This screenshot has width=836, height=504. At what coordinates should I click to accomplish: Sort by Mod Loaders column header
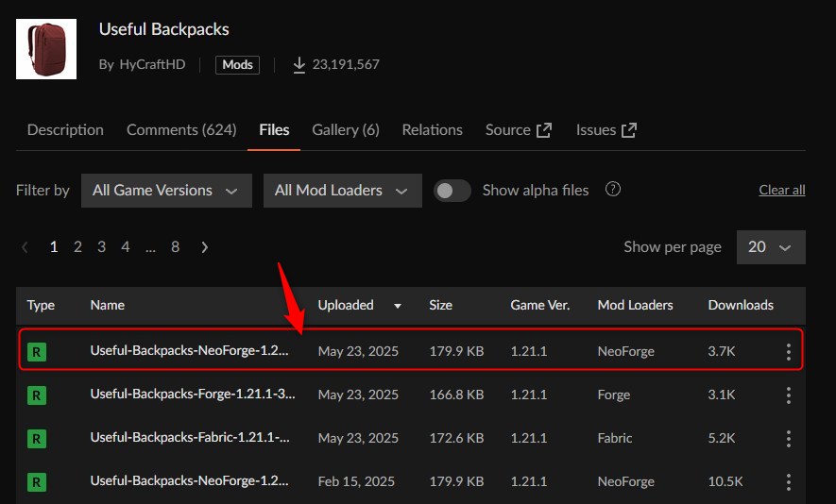tap(635, 305)
